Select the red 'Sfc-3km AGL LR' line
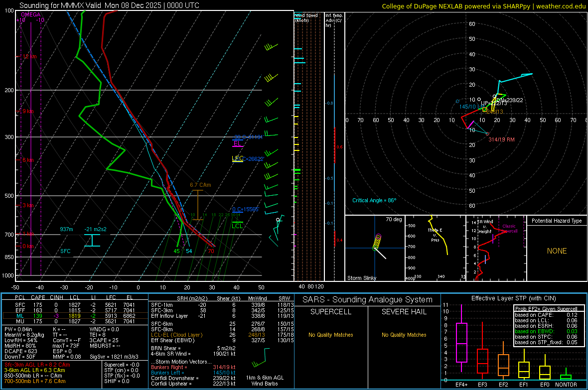 37,365
